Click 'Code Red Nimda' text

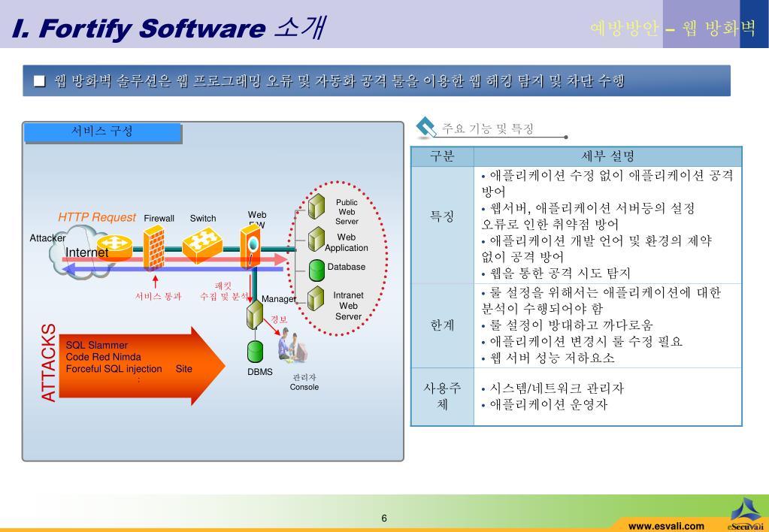click(104, 357)
